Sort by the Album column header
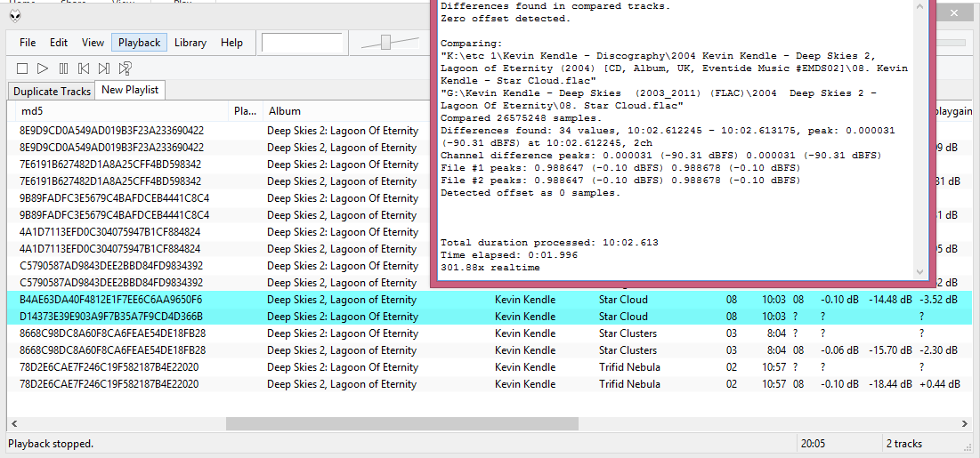 [345, 111]
